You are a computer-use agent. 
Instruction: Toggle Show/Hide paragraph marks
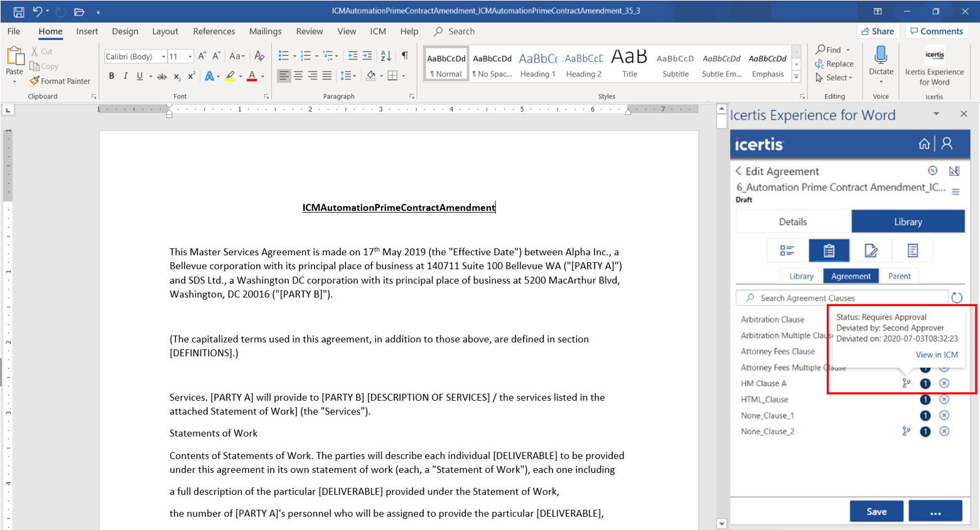point(405,56)
